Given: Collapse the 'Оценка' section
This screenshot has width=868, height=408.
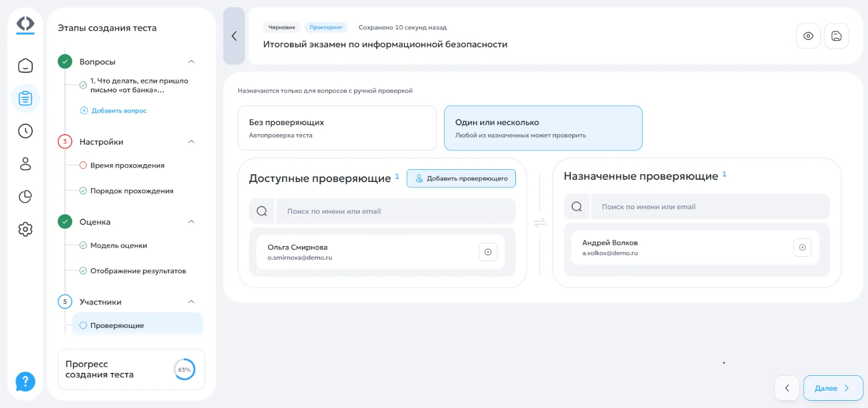Looking at the screenshot, I should tap(191, 222).
